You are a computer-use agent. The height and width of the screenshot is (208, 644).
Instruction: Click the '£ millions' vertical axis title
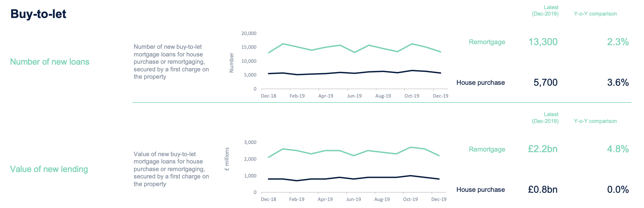tap(227, 159)
